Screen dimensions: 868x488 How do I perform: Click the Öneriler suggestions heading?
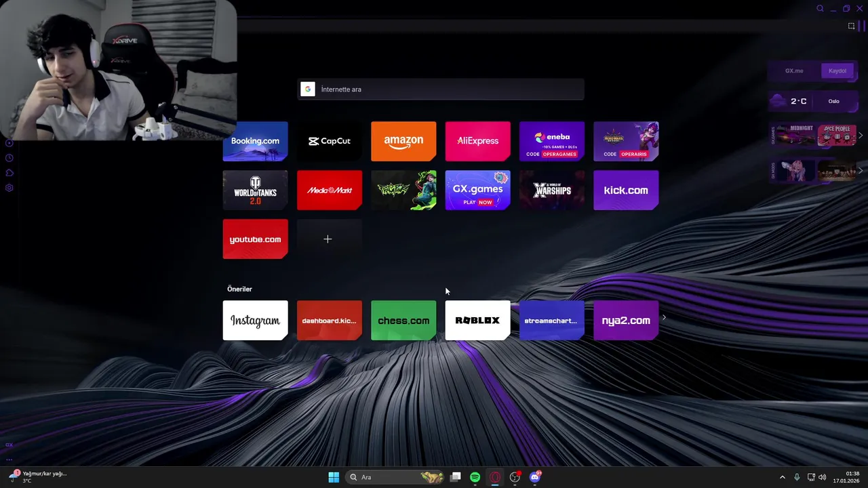point(239,289)
